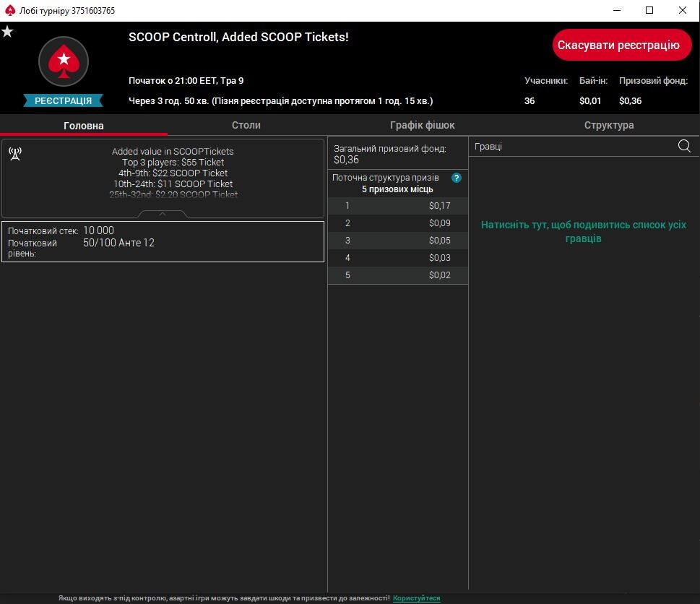700x604 pixels.
Task: Click the 4th-9th $22 SCOOP Ticket line
Action: [173, 173]
